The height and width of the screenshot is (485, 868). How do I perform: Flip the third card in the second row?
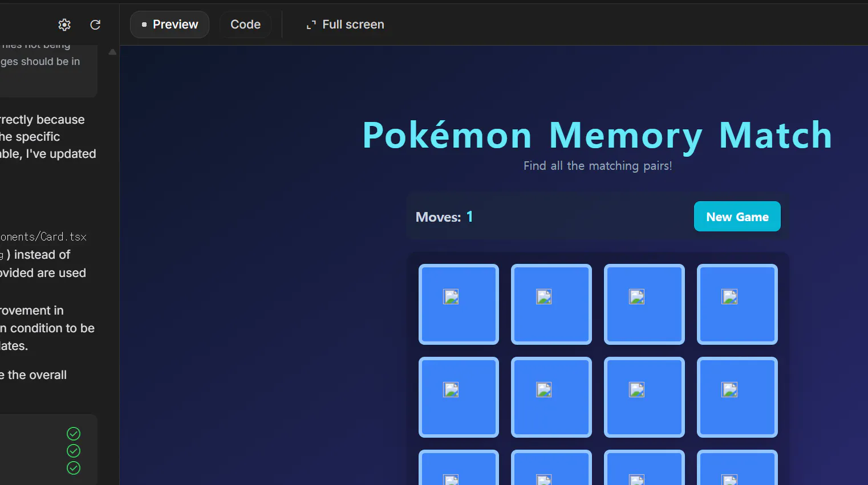click(x=644, y=397)
